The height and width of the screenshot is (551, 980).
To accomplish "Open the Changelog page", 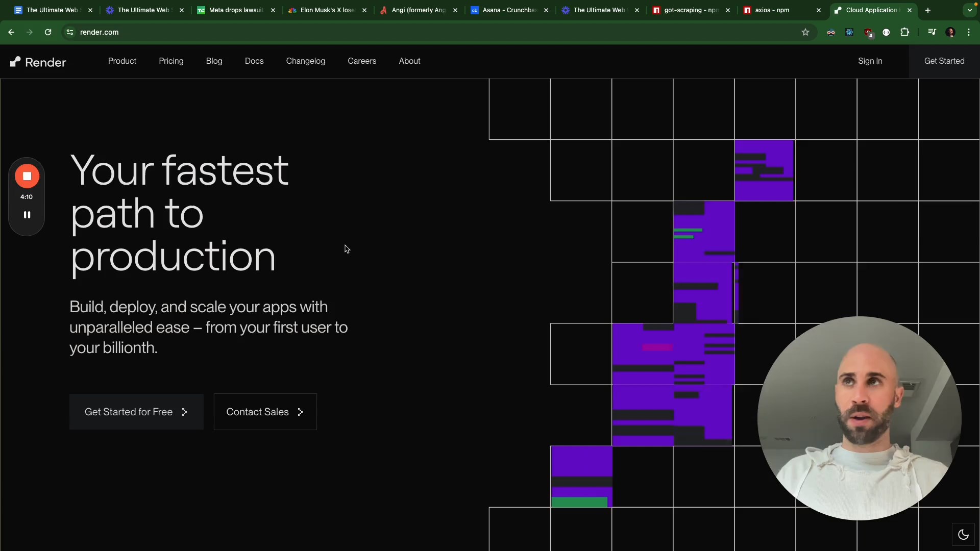I will click(306, 61).
